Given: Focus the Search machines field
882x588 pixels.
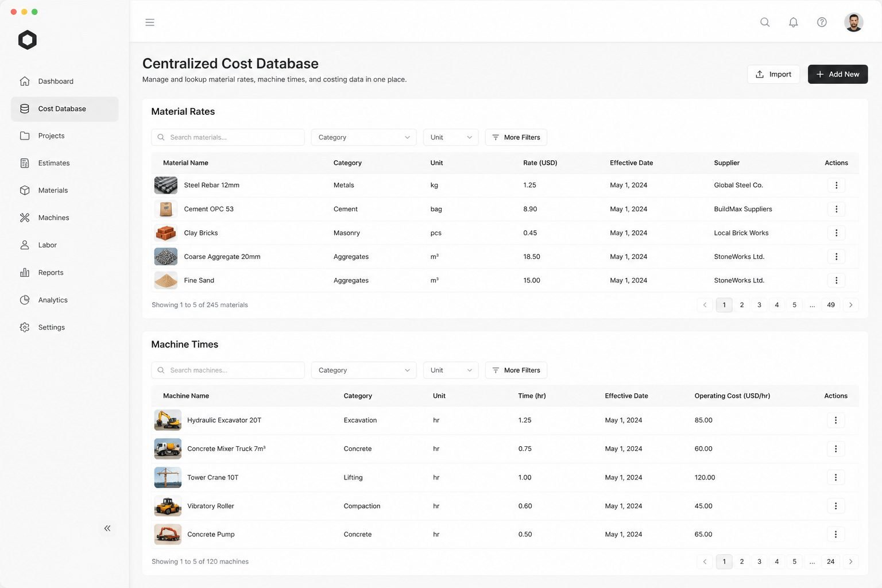Looking at the screenshot, I should (228, 370).
